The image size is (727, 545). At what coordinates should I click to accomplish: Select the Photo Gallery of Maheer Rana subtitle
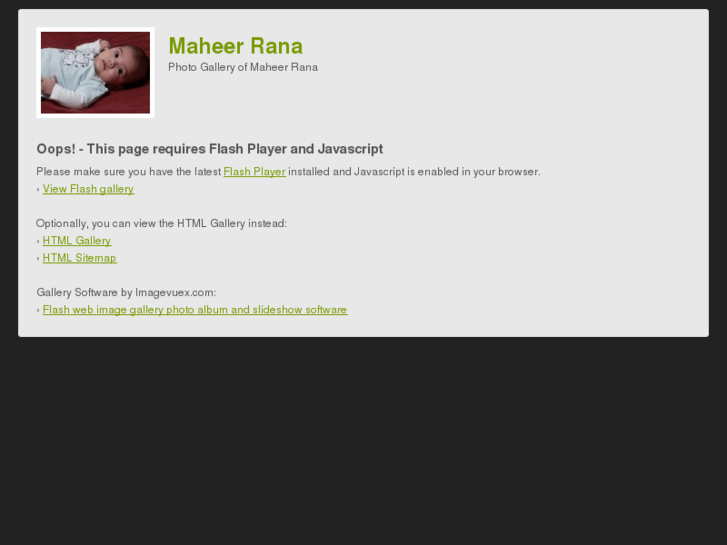pyautogui.click(x=243, y=67)
